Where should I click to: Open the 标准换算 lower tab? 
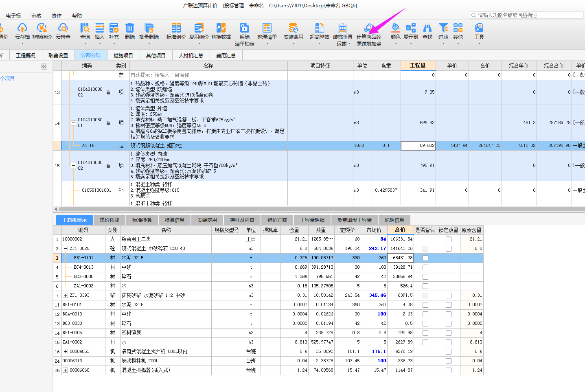click(x=142, y=220)
